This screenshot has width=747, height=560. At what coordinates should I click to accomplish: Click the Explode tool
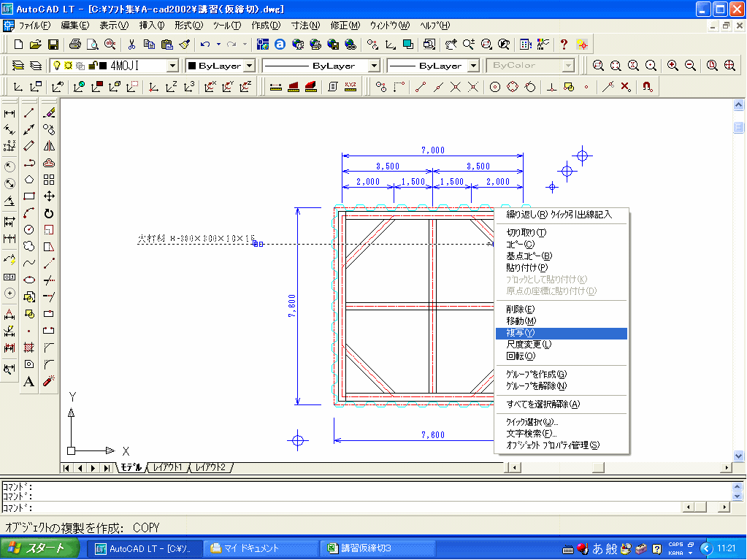pyautogui.click(x=49, y=381)
